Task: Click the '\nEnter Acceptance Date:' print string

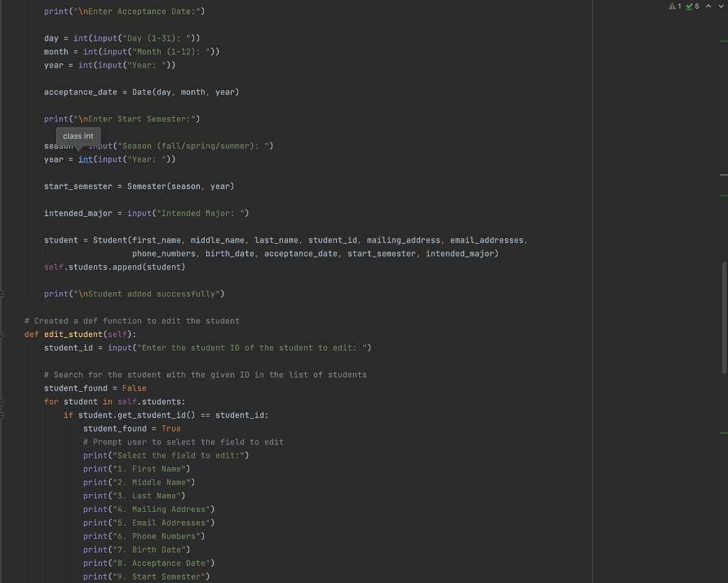Action: coord(137,11)
